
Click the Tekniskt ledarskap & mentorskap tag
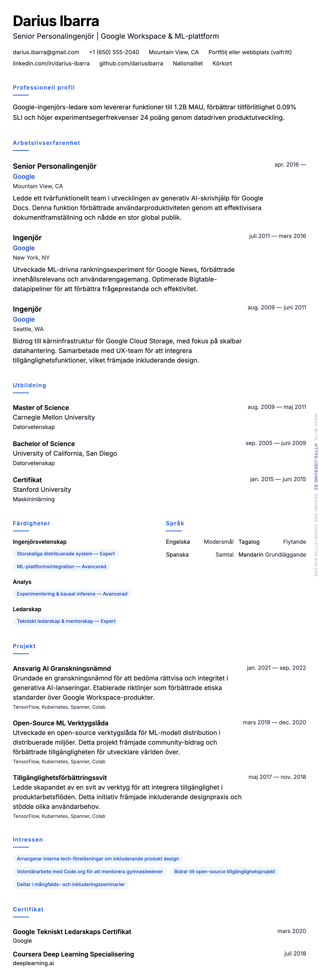click(x=66, y=621)
